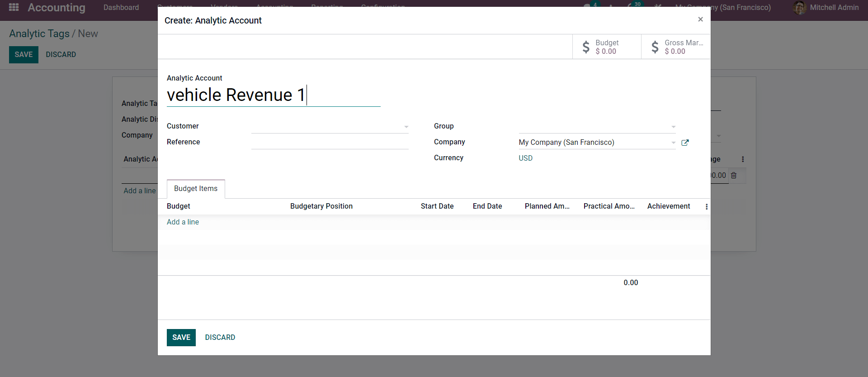The width and height of the screenshot is (868, 377).
Task: Sort by Budget column header
Action: tap(179, 206)
